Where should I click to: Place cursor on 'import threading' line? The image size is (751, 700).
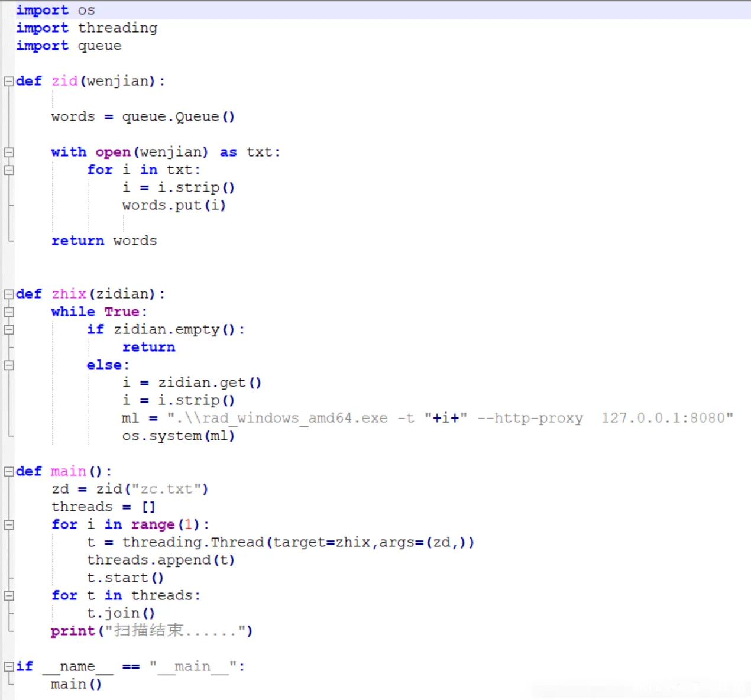86,28
